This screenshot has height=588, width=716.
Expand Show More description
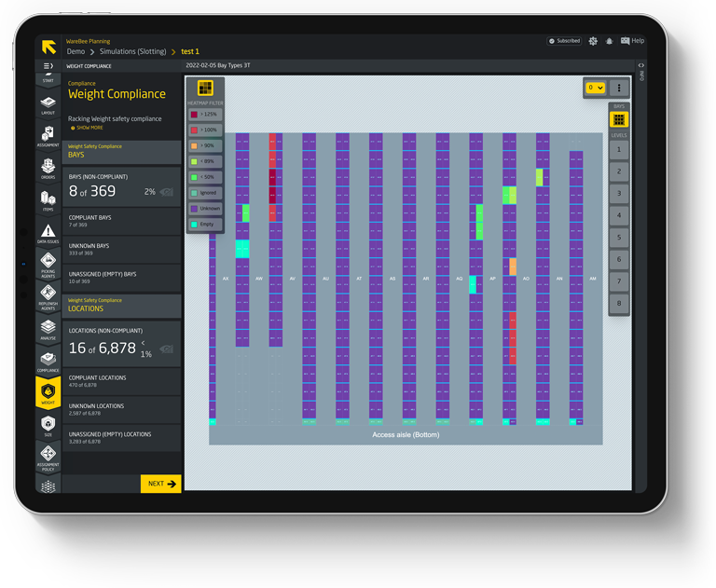click(x=87, y=128)
